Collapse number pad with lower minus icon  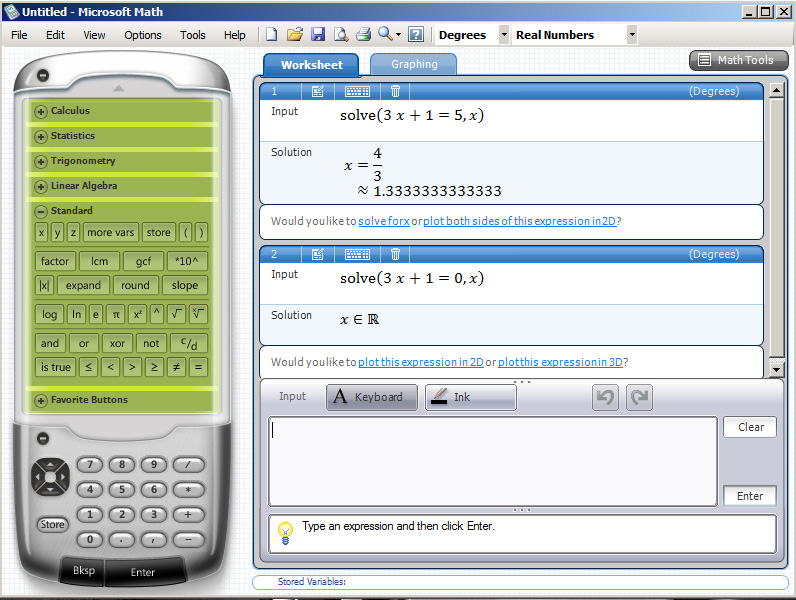[43, 438]
